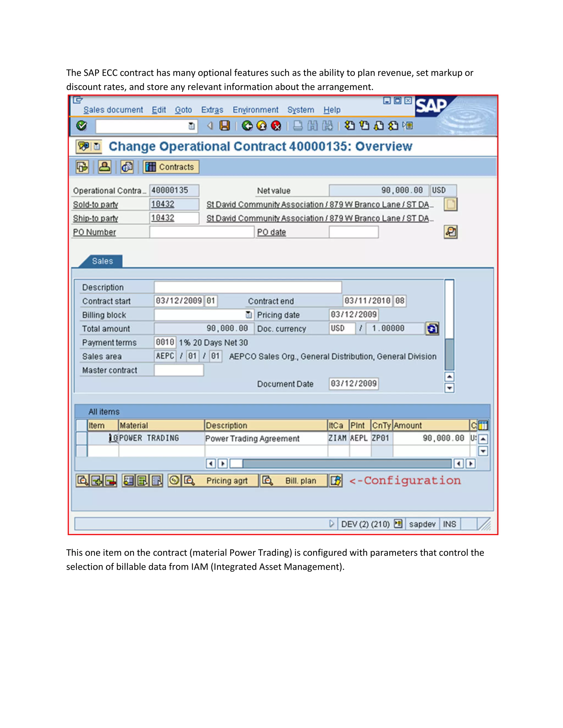Open the Billing block dropdown
Viewport: 563px width, 728px height.
point(249,315)
